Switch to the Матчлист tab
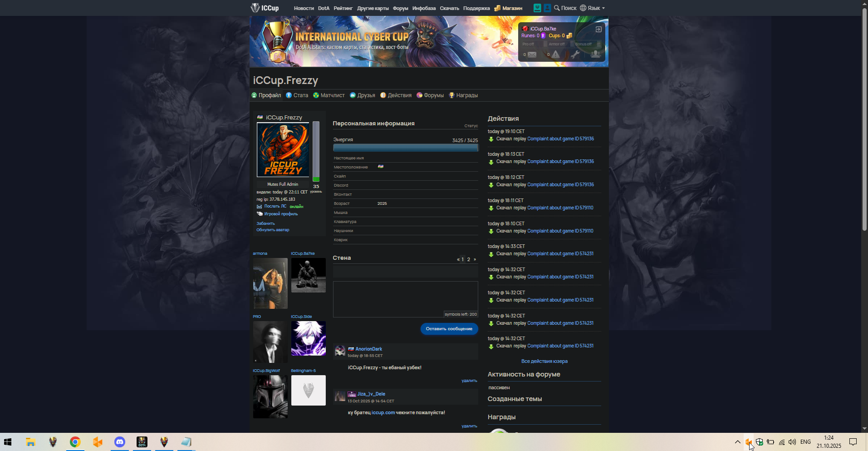This screenshot has height=451, width=868. 329,95
